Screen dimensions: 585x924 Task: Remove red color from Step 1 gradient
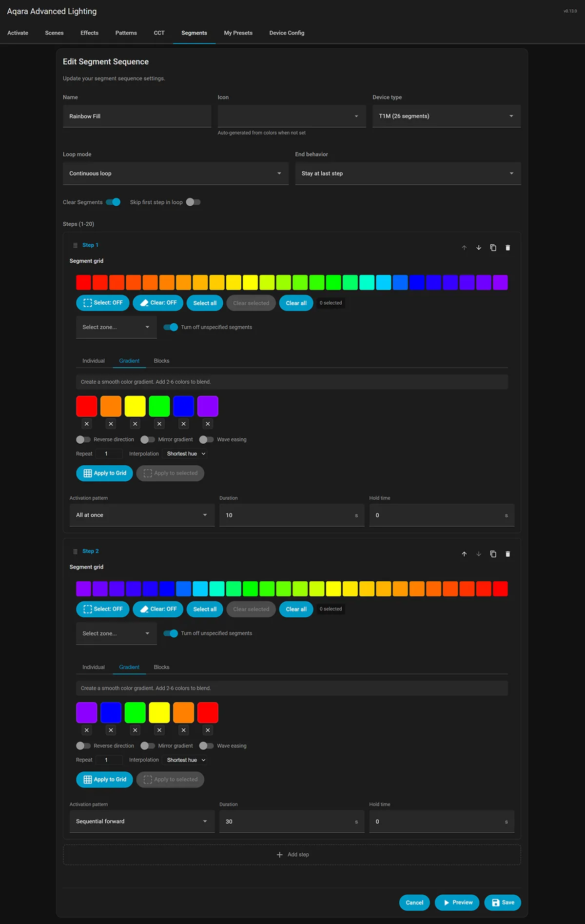87,424
